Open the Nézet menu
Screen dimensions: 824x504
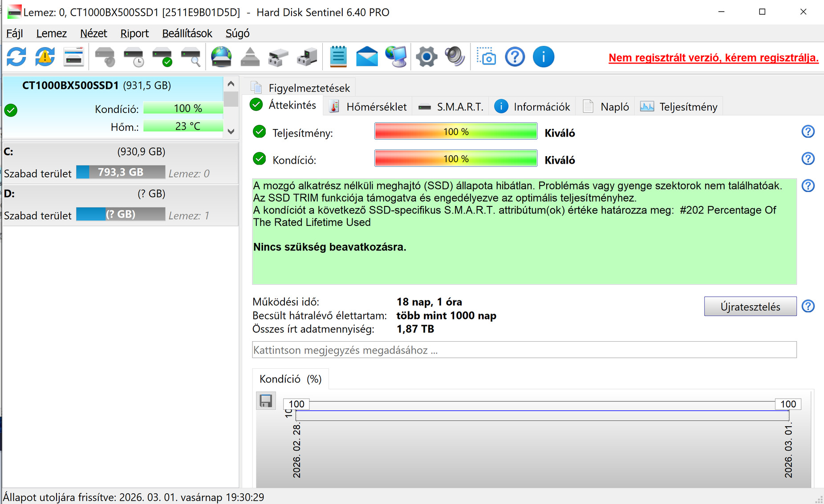click(93, 33)
